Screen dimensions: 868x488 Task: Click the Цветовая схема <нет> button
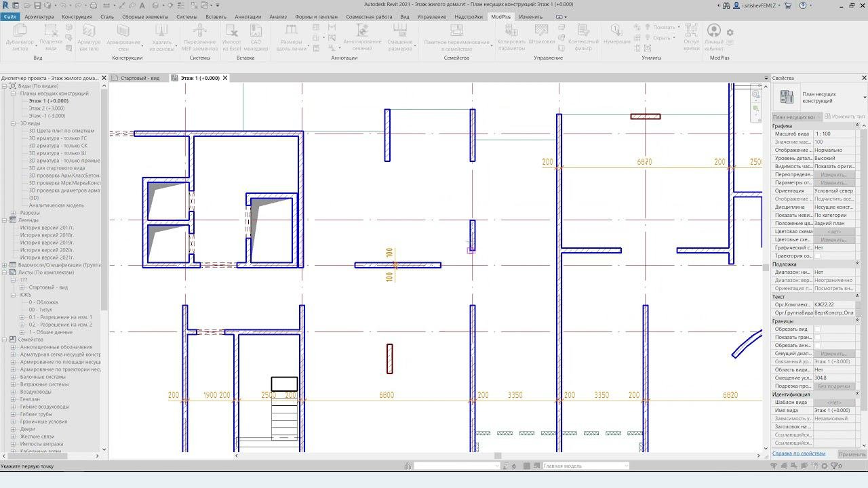[833, 232]
